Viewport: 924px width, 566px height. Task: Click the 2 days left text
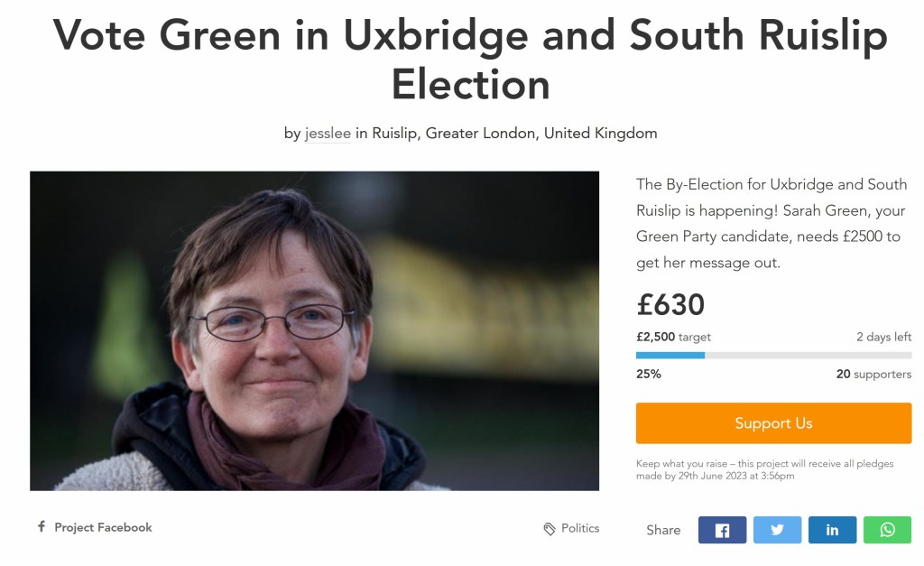pyautogui.click(x=883, y=337)
